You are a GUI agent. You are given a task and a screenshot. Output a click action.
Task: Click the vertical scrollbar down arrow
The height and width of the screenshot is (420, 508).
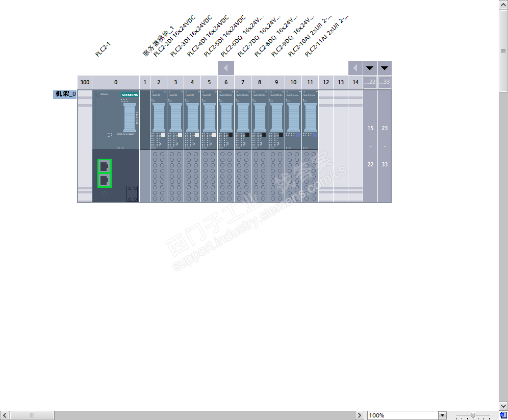click(x=503, y=406)
